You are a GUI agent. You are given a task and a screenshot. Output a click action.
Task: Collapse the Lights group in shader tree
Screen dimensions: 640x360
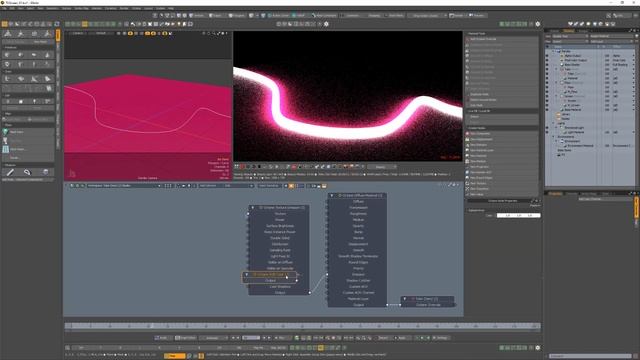[553, 123]
